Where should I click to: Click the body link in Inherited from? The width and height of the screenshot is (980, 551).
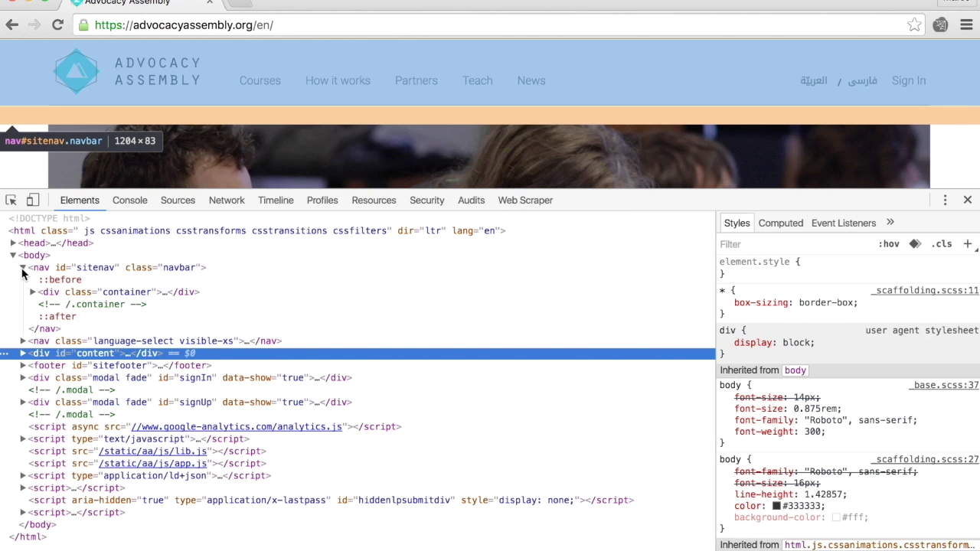[795, 370]
